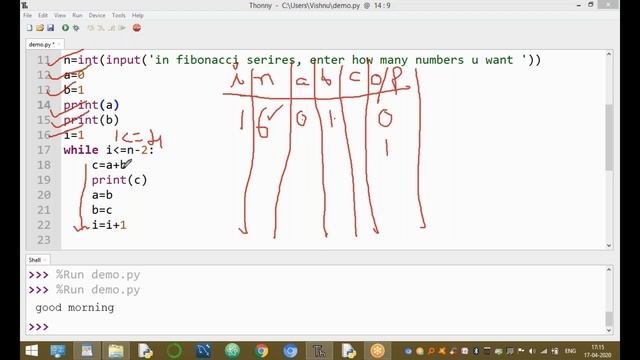640x360 pixels.
Task: Click code line 'b=c'
Action: (x=102, y=210)
